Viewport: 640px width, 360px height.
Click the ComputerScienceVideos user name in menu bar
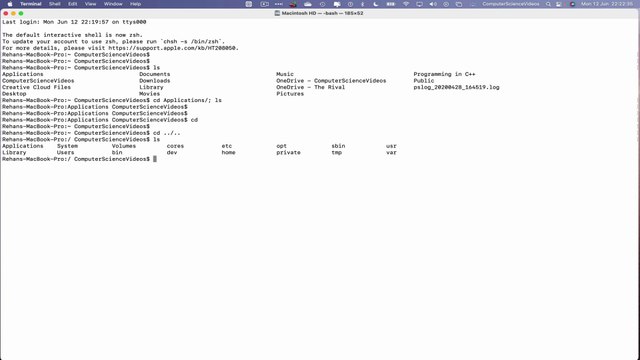click(511, 4)
